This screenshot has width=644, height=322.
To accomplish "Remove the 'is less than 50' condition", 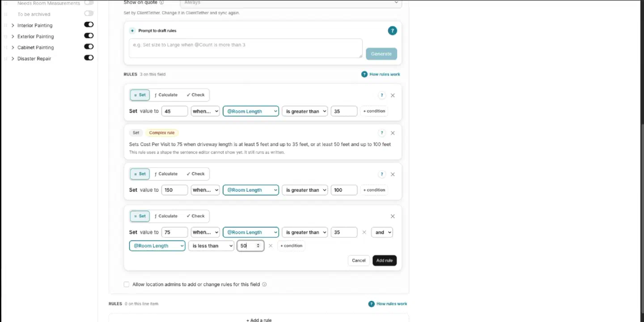I will click(x=270, y=246).
